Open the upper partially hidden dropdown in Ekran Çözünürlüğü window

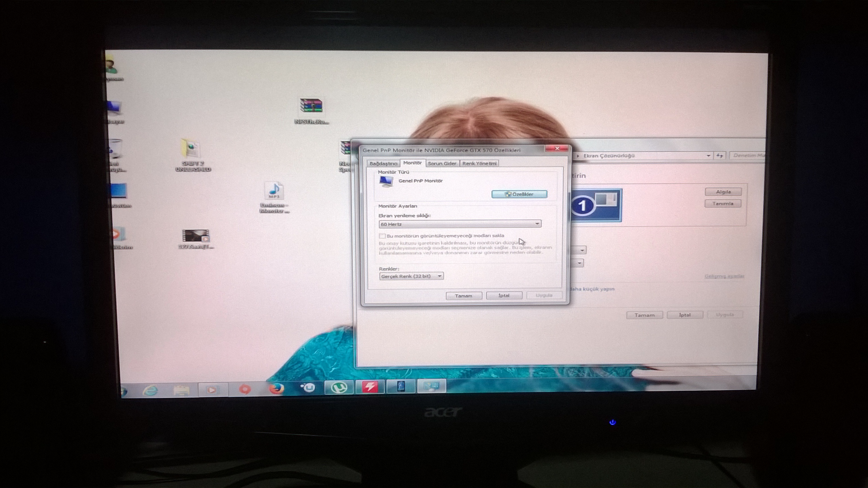click(x=579, y=250)
